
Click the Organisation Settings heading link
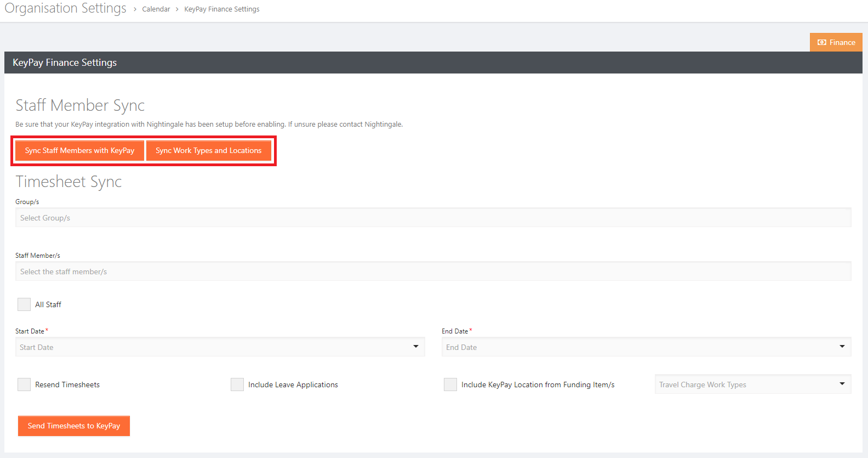pos(65,8)
